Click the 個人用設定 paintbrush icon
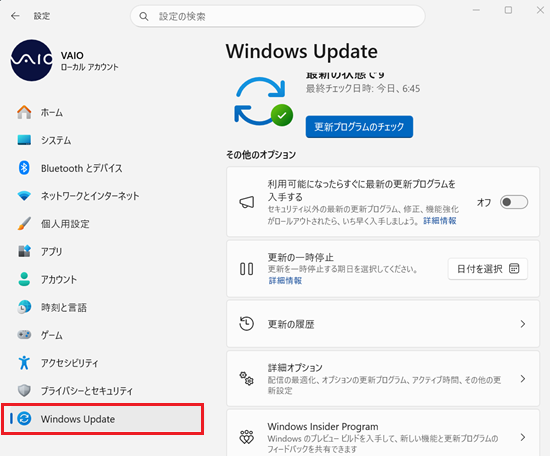 (24, 223)
